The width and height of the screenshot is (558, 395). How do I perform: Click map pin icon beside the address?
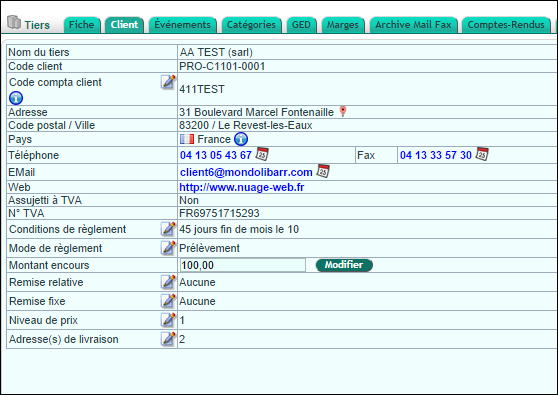[343, 111]
